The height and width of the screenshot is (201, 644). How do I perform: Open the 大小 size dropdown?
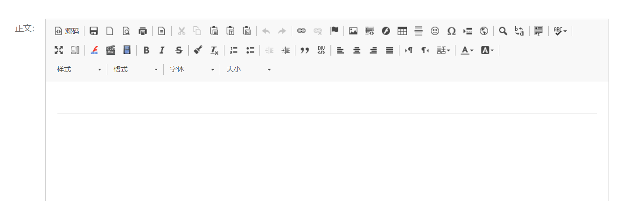tap(248, 69)
